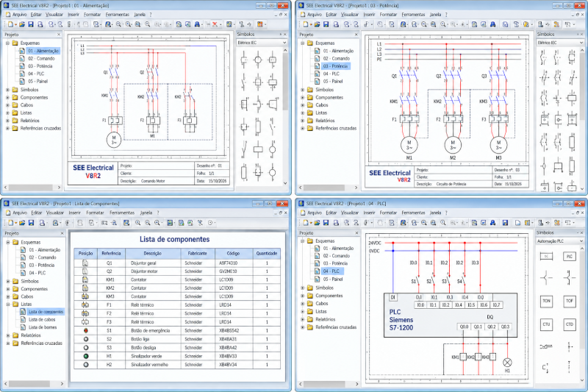Expand Relatórios folder in the PLC window tree
This screenshot has width=588, height=392.
[303, 319]
